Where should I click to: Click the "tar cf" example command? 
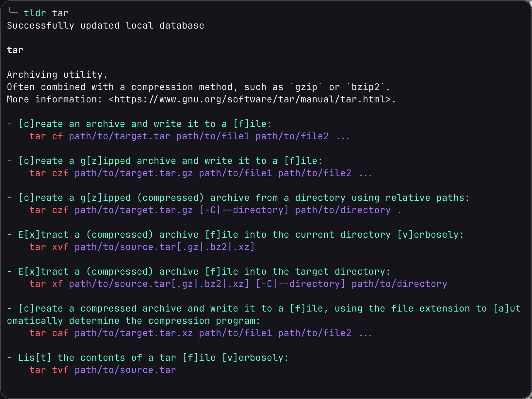(x=46, y=136)
